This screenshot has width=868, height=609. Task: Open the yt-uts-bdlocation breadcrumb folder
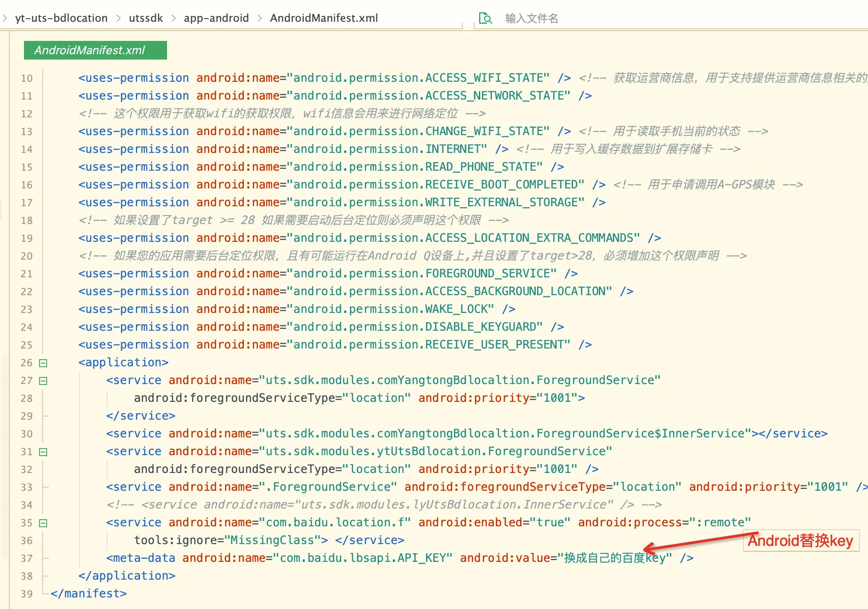[x=61, y=18]
